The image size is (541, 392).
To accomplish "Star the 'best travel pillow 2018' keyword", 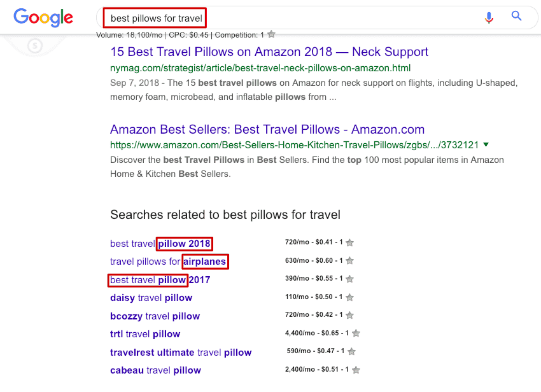I will click(x=349, y=243).
